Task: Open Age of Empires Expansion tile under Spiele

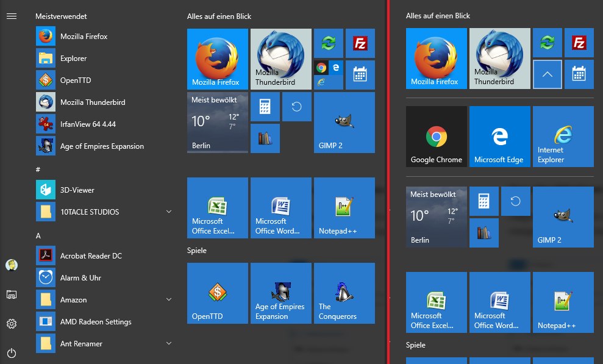Action: point(280,293)
